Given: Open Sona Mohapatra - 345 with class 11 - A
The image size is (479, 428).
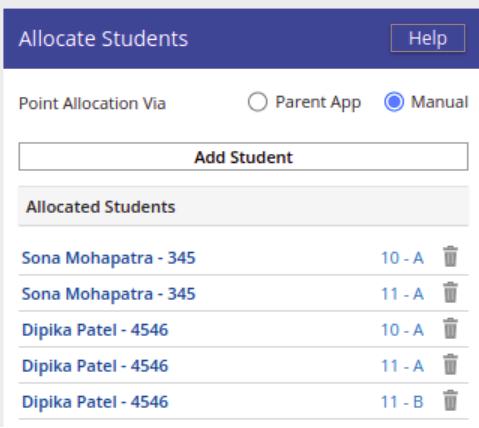Looking at the screenshot, I should pyautogui.click(x=109, y=294).
